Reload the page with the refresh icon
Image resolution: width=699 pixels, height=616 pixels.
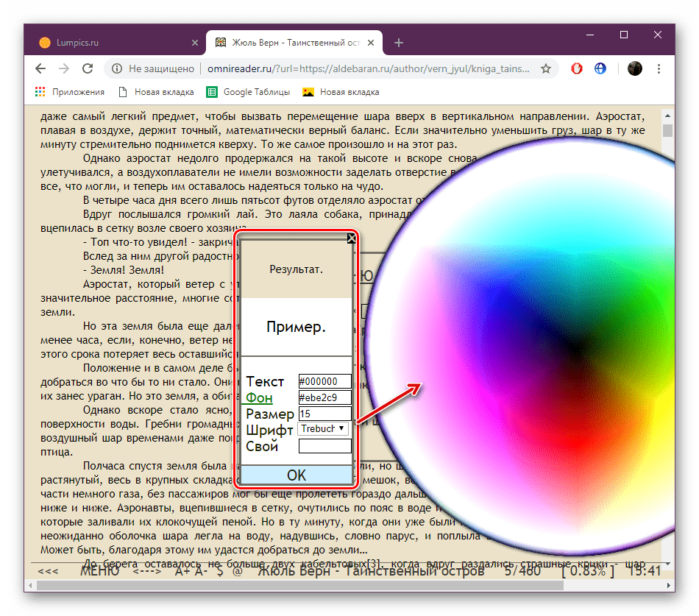coord(88,68)
